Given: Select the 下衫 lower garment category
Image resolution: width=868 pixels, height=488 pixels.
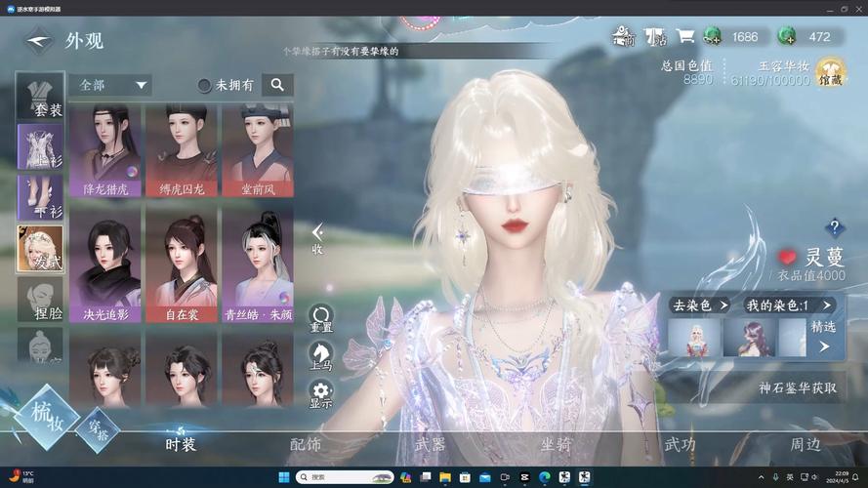Looking at the screenshot, I should (40, 197).
